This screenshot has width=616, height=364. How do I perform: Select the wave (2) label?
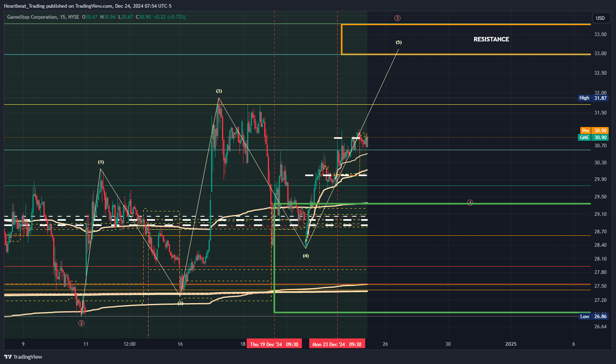[x=180, y=303]
